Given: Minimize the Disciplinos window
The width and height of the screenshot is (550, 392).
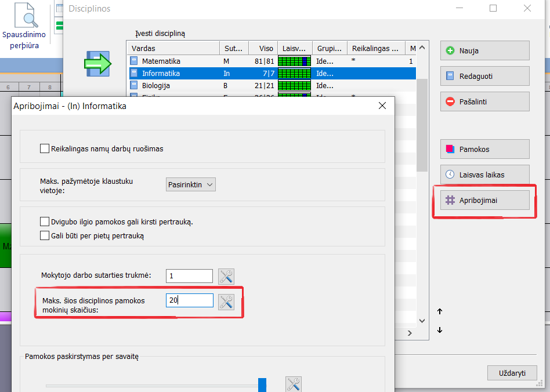Looking at the screenshot, I should click(x=459, y=8).
